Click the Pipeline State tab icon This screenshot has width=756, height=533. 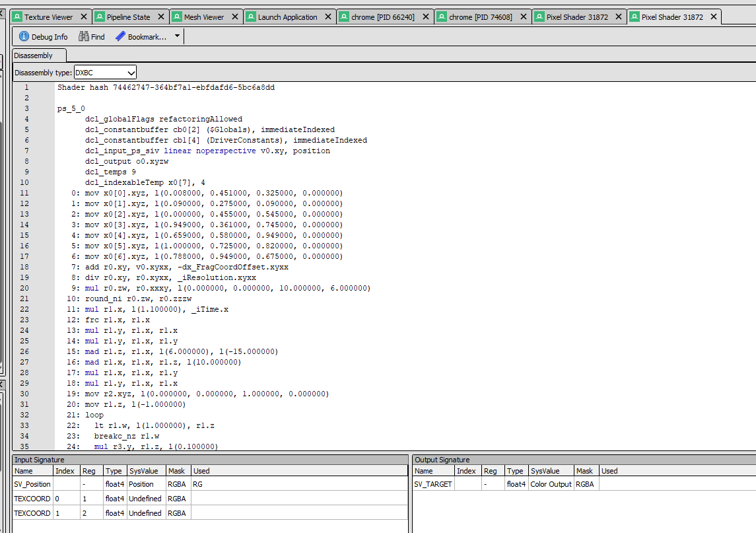(x=100, y=17)
